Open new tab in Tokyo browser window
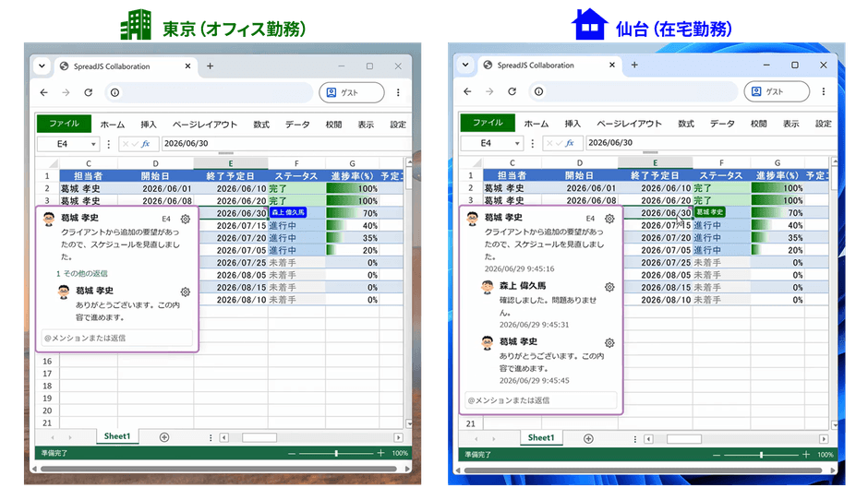This screenshot has width=868, height=488. [x=210, y=65]
